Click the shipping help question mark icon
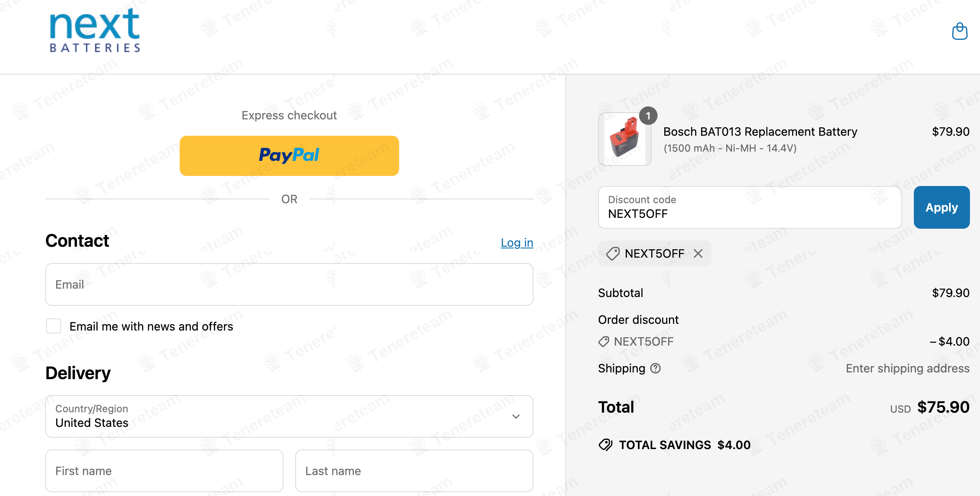 [655, 368]
